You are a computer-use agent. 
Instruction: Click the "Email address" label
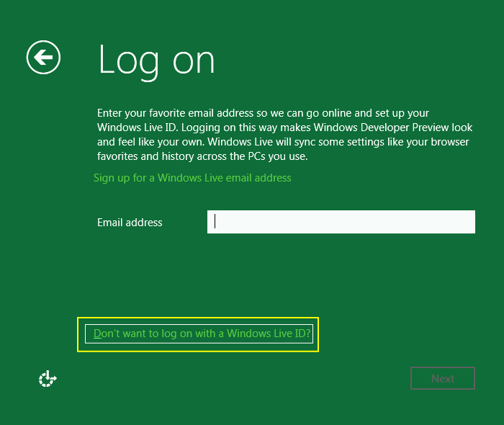(x=130, y=223)
